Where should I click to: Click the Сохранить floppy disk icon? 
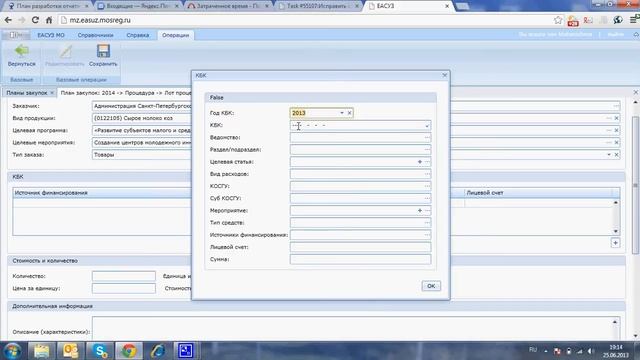point(103,51)
